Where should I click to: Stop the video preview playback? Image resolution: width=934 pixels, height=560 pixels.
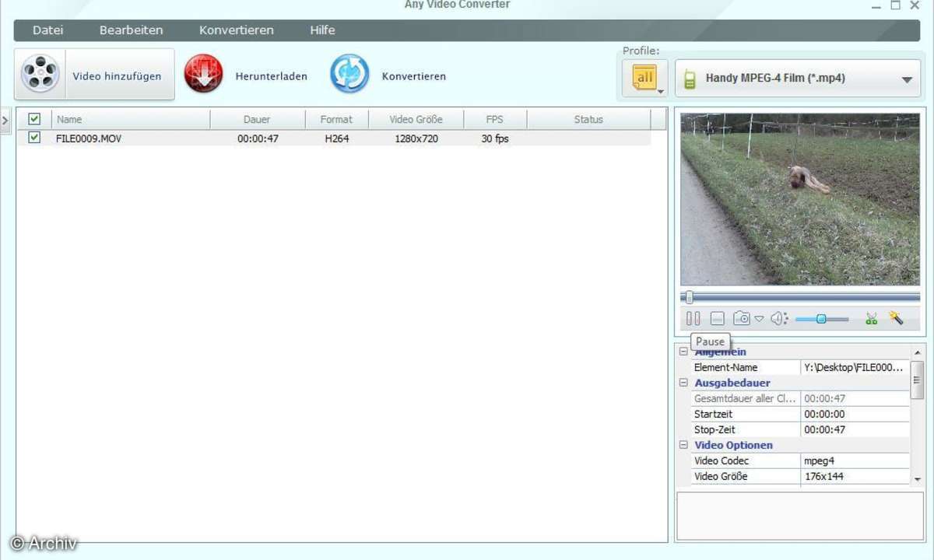[718, 318]
